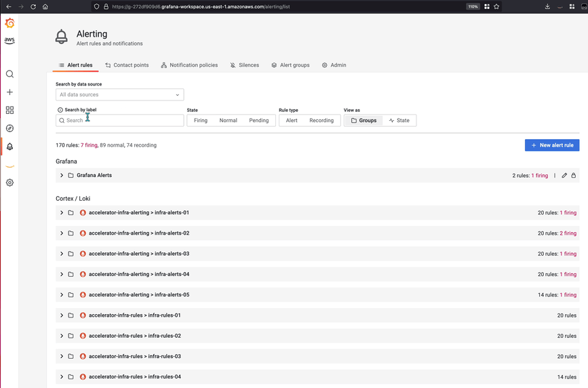The height and width of the screenshot is (388, 588).
Task: Switch view to Groups
Action: [x=364, y=121]
